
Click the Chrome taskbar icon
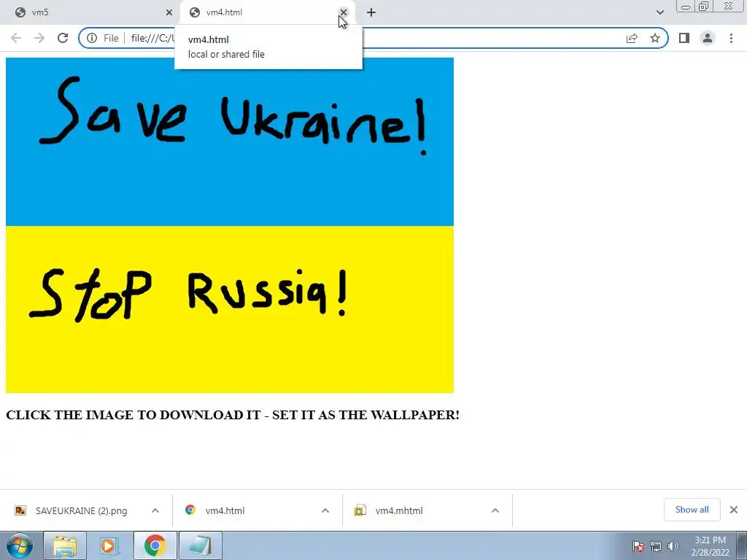click(155, 545)
